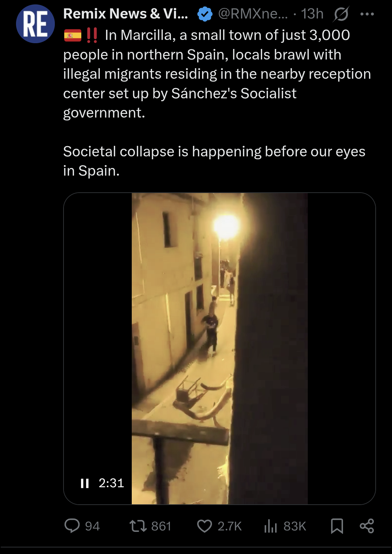Click the 94 replies count

point(92,526)
